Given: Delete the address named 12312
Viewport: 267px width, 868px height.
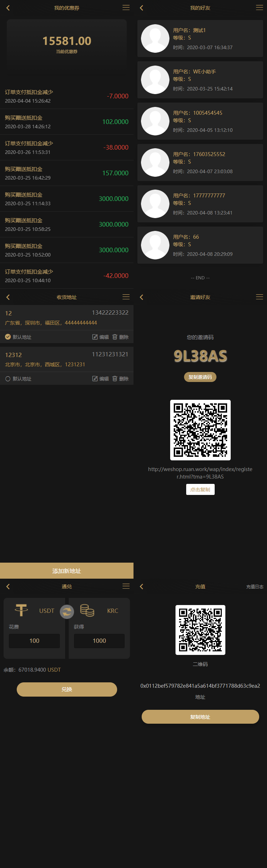Looking at the screenshot, I should pyautogui.click(x=120, y=379).
